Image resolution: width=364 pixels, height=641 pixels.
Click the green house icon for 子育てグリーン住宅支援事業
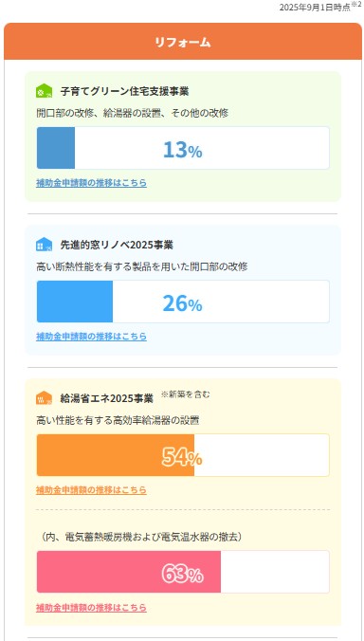coord(45,91)
